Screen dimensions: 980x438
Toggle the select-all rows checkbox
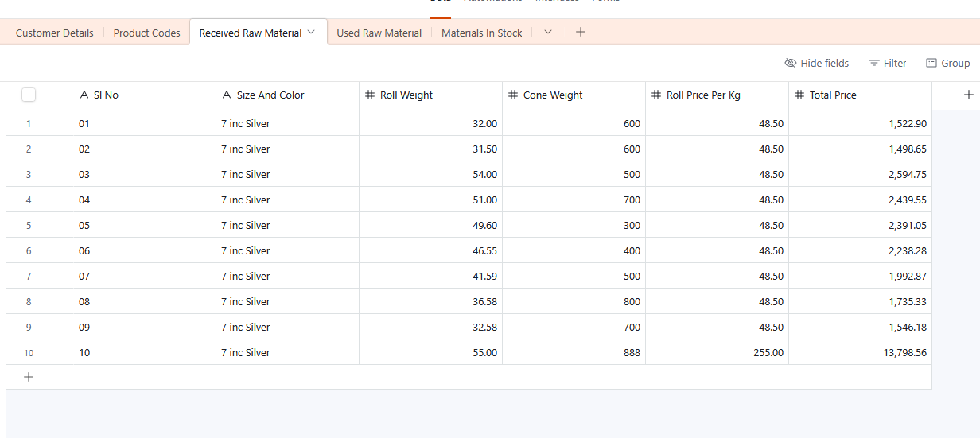tap(29, 95)
